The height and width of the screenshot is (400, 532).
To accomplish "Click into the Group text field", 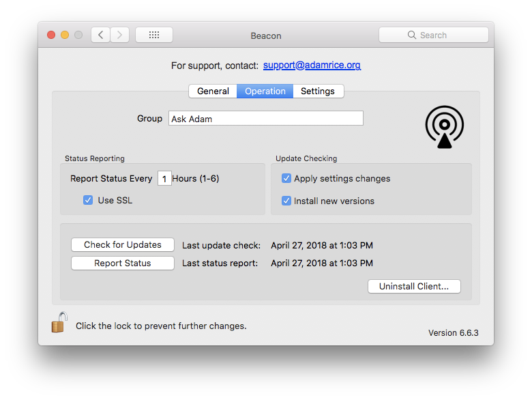I will pyautogui.click(x=266, y=119).
